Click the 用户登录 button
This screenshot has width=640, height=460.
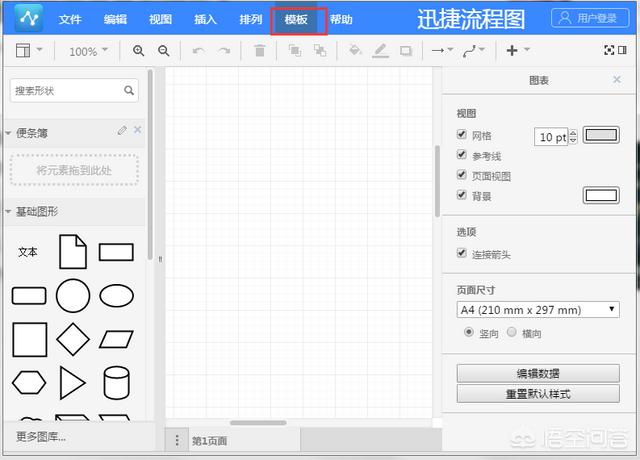point(590,18)
